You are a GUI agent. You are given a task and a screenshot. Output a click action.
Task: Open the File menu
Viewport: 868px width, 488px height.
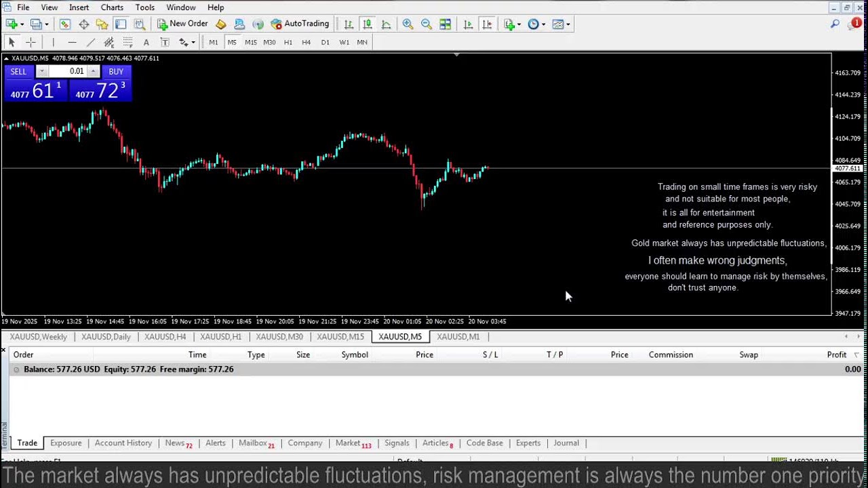point(23,7)
